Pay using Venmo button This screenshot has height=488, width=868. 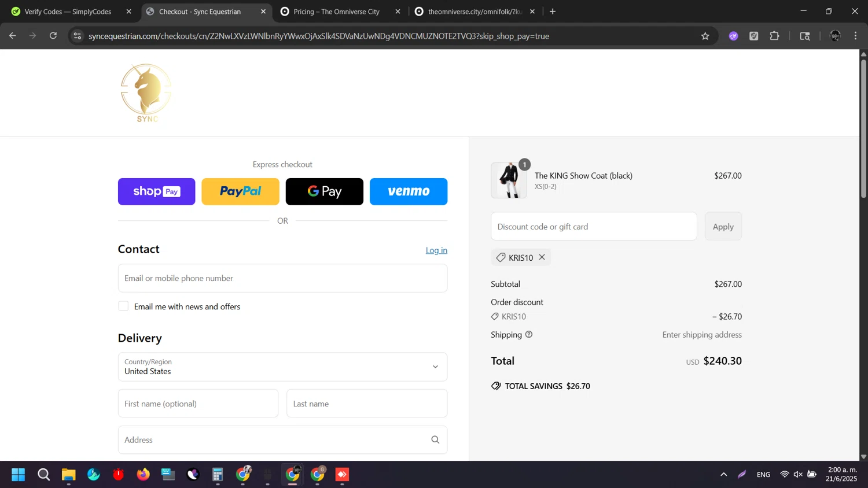pyautogui.click(x=409, y=191)
